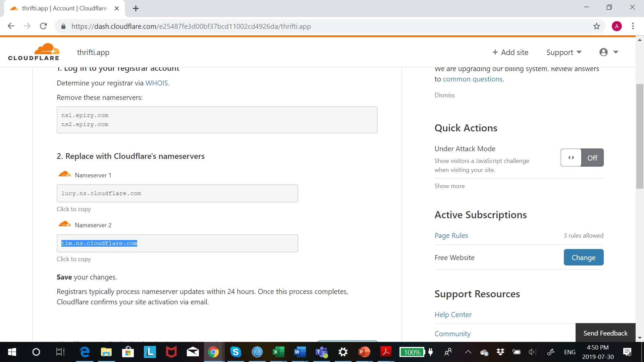644x362 pixels.
Task: Open Task View in taskbar
Action: tap(60, 352)
